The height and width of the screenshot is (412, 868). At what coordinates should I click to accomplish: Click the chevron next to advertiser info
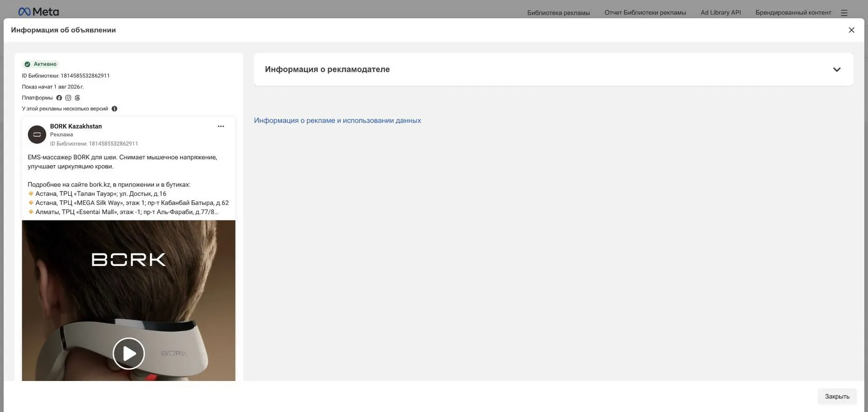(836, 70)
